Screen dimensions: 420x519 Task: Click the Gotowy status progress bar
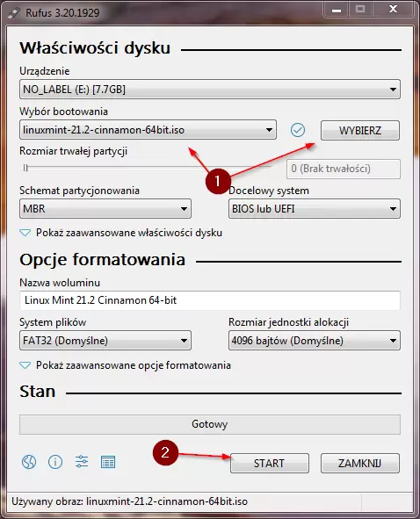(x=210, y=424)
